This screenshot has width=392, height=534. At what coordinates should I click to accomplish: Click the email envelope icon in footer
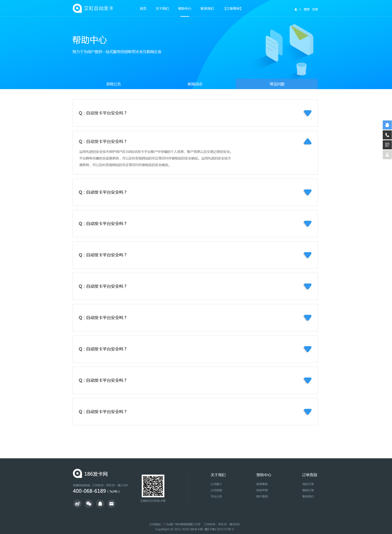111,504
